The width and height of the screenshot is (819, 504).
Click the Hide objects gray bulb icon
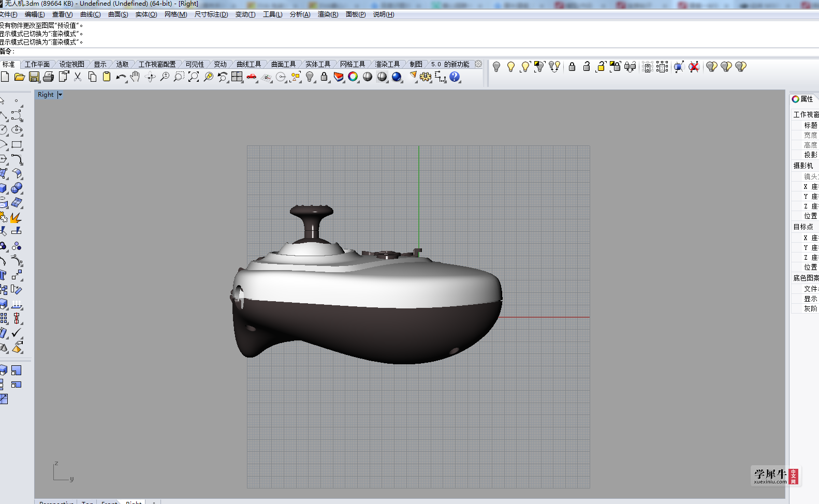coord(496,67)
